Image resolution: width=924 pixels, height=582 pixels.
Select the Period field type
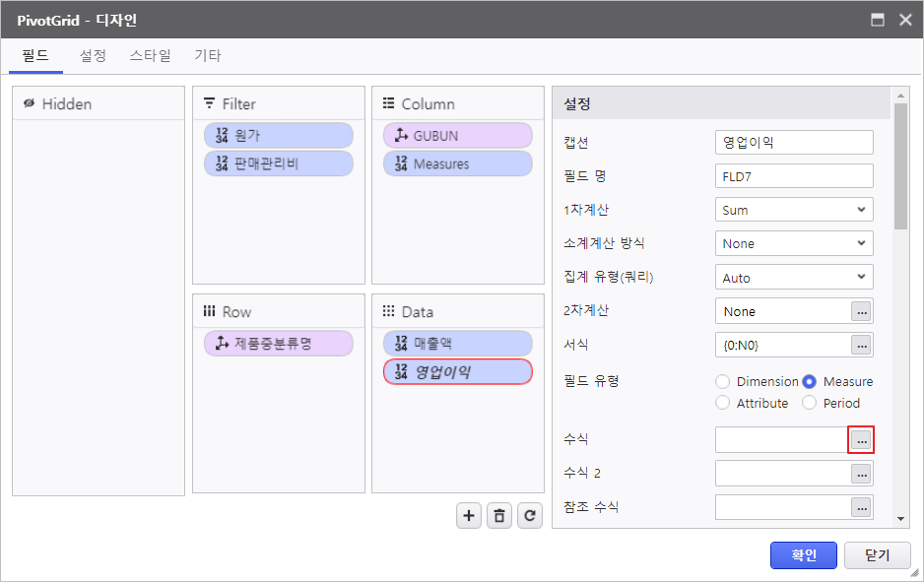(x=809, y=403)
